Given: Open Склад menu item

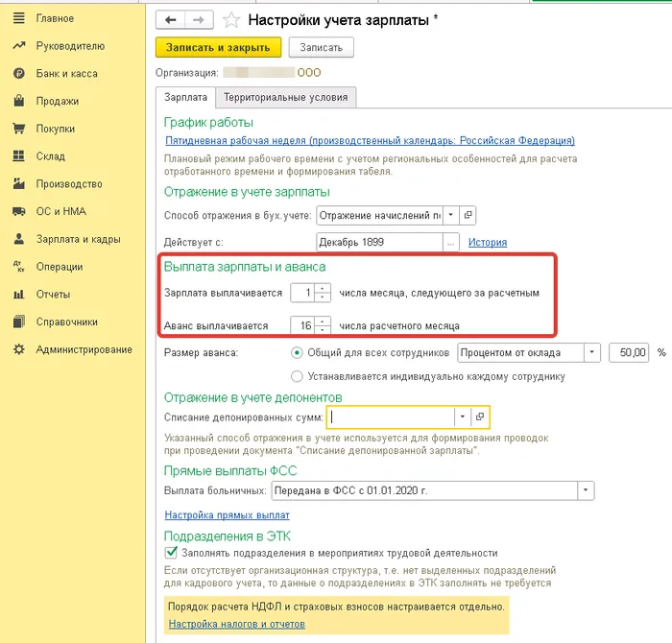Looking at the screenshot, I should tap(51, 156).
